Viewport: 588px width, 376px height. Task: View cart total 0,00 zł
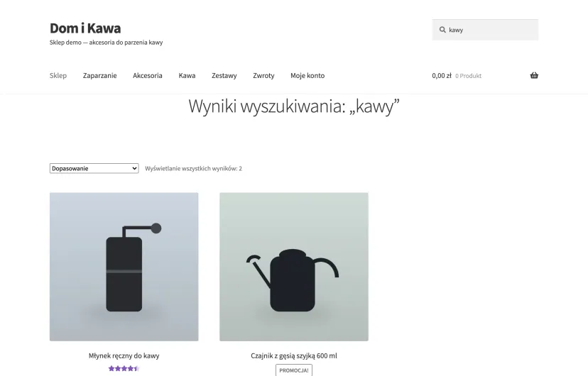pos(442,75)
